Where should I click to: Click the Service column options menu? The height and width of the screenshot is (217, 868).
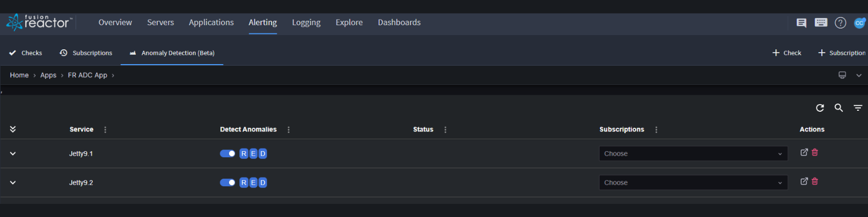105,130
